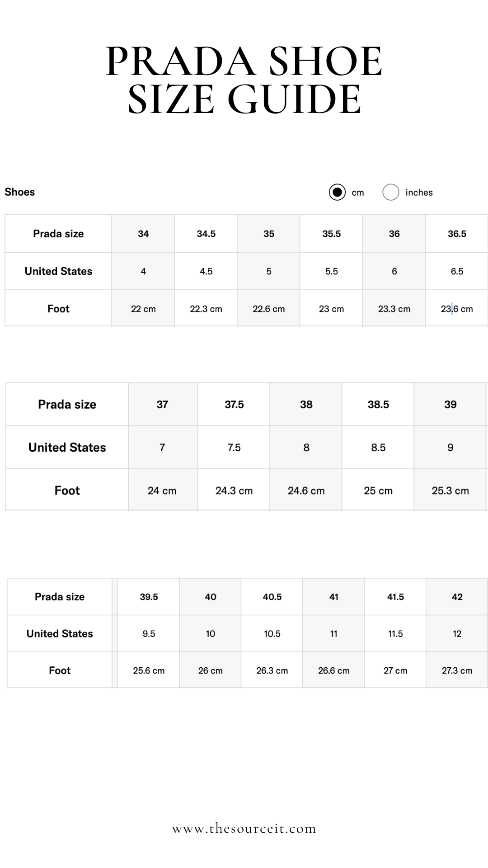Click the 25.3 cm foot length cell
Viewport: 488px width, 868px height.
450,491
